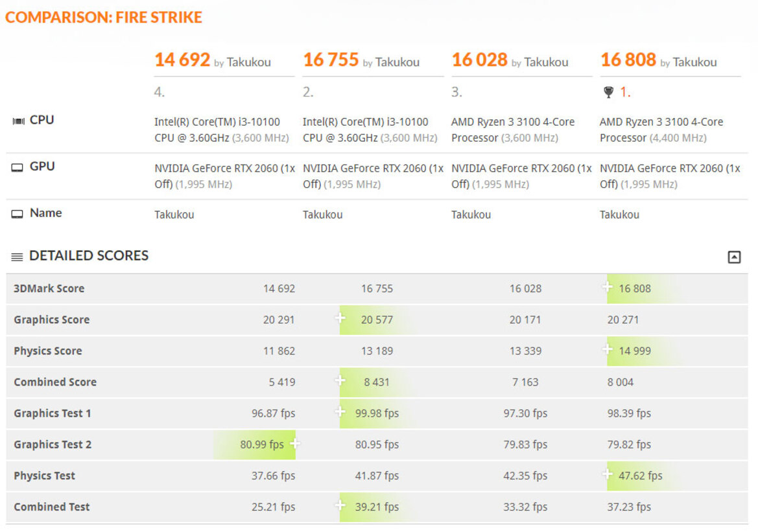
Task: Click plus marker beside 14 999 physics score
Action: click(x=607, y=349)
